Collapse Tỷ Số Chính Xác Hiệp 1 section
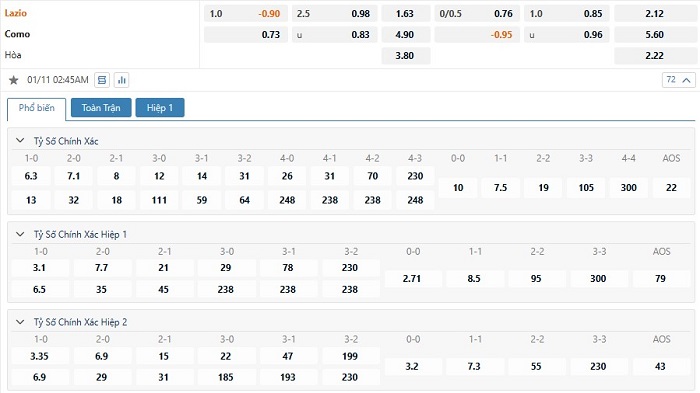 pyautogui.click(x=20, y=234)
